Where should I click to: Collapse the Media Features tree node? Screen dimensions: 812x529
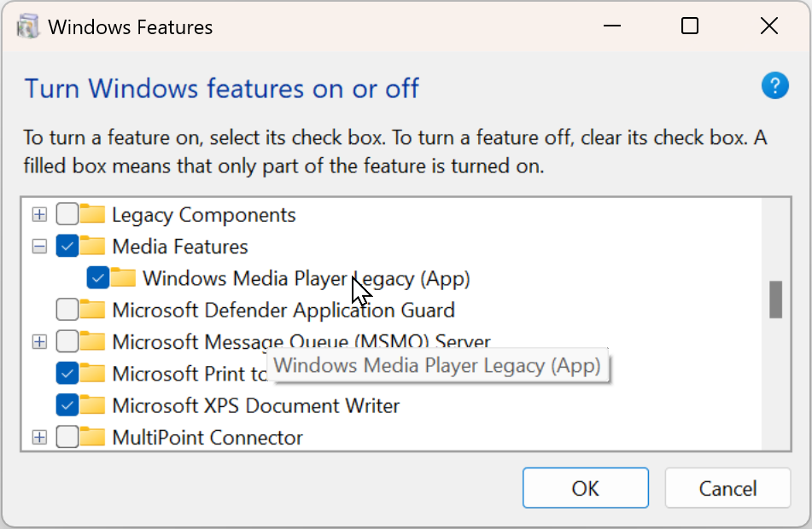point(38,247)
